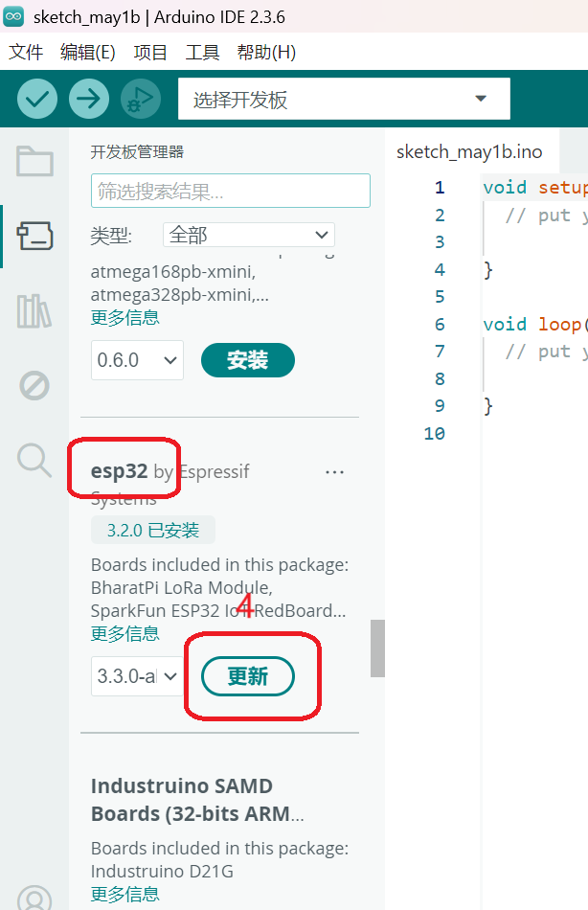The width and height of the screenshot is (588, 910).
Task: Click the 3.2.0 已安装 installed badge
Action: coord(153,530)
